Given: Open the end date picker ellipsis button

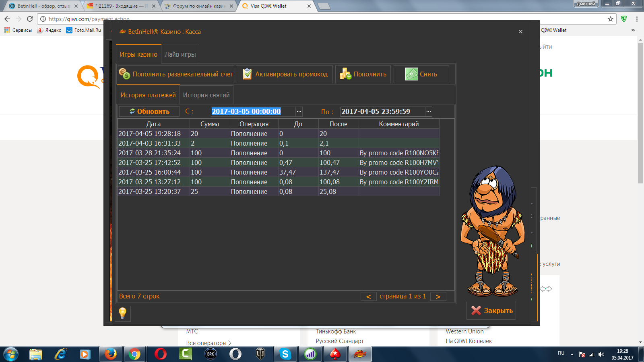Looking at the screenshot, I should tap(429, 111).
